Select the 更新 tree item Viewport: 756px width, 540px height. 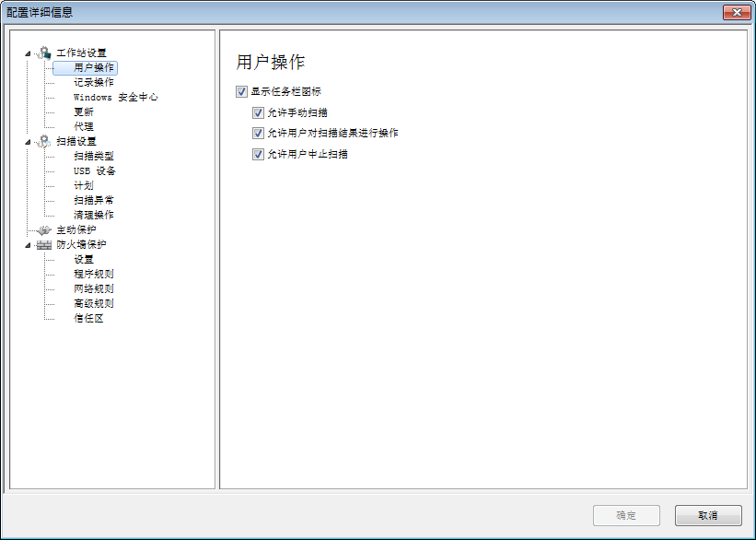[x=84, y=112]
